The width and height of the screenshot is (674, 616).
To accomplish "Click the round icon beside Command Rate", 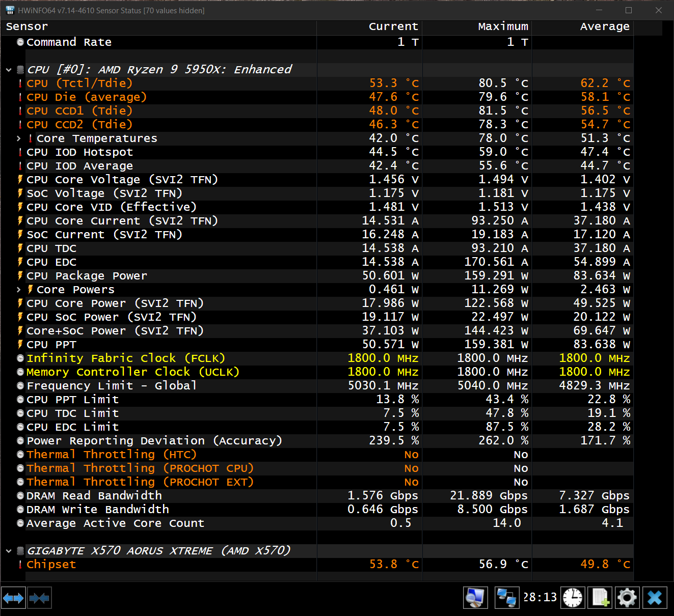I will (x=20, y=42).
